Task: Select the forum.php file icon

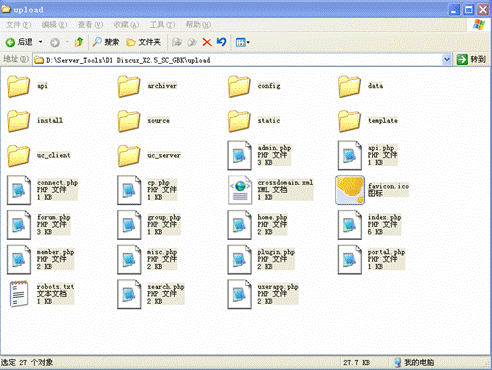Action: tap(19, 225)
